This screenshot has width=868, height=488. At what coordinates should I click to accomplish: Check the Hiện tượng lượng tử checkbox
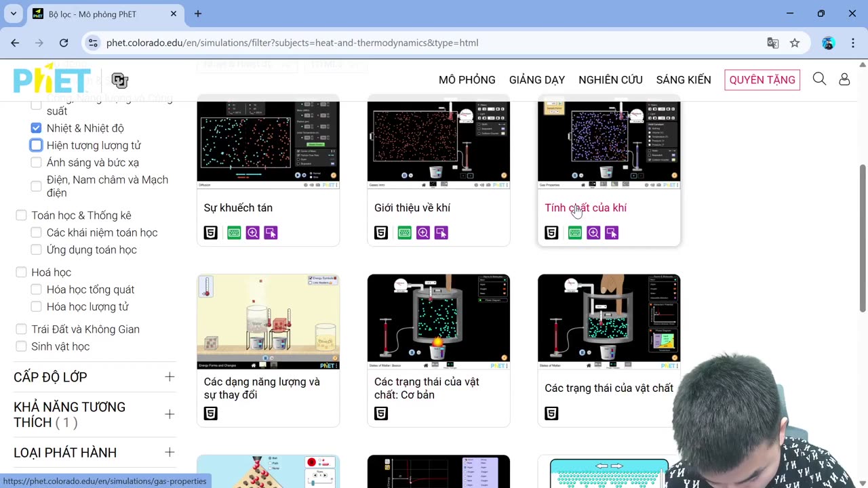tap(36, 145)
